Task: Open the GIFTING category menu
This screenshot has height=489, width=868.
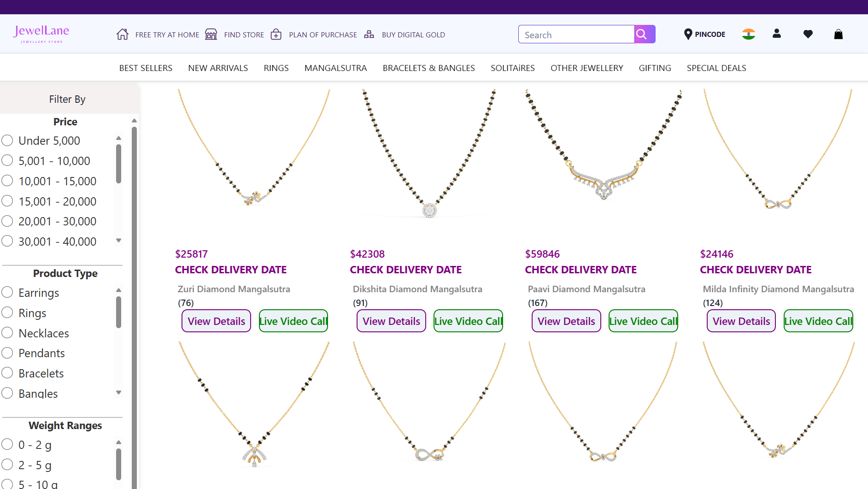Action: pyautogui.click(x=655, y=68)
